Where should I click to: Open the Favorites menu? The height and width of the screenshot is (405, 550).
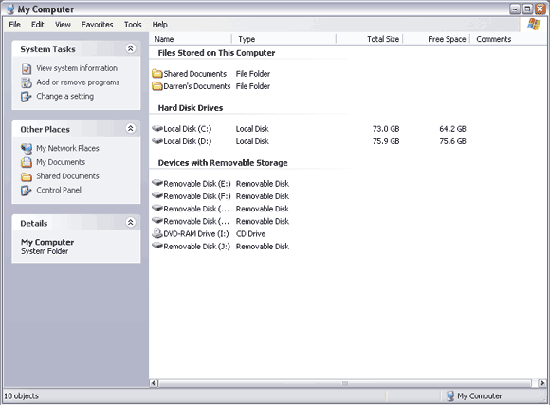97,25
